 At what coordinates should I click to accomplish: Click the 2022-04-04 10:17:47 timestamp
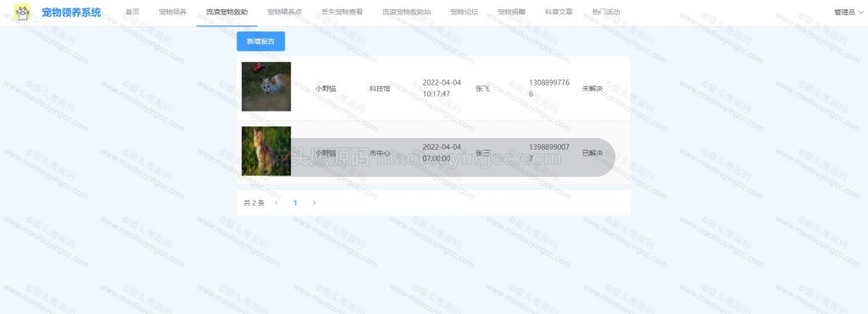click(442, 89)
